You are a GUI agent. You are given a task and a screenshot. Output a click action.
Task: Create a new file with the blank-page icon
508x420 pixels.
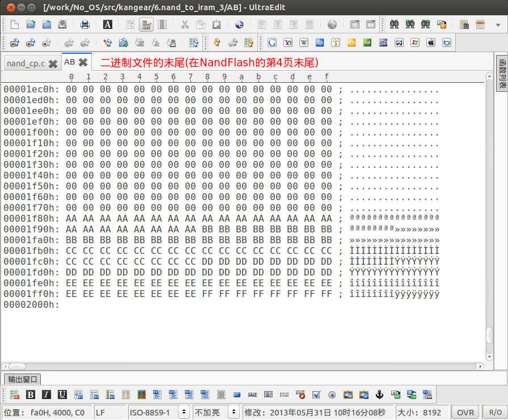15,24
